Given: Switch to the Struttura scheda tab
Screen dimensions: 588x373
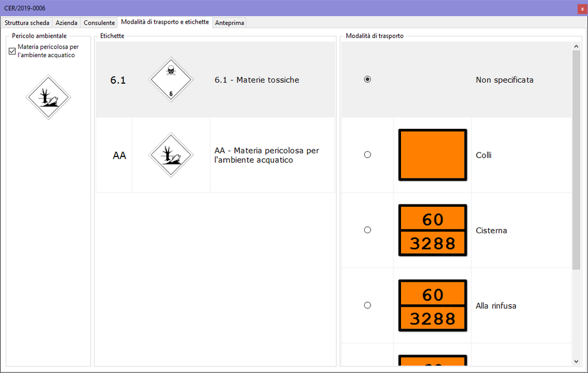Looking at the screenshot, I should point(27,23).
